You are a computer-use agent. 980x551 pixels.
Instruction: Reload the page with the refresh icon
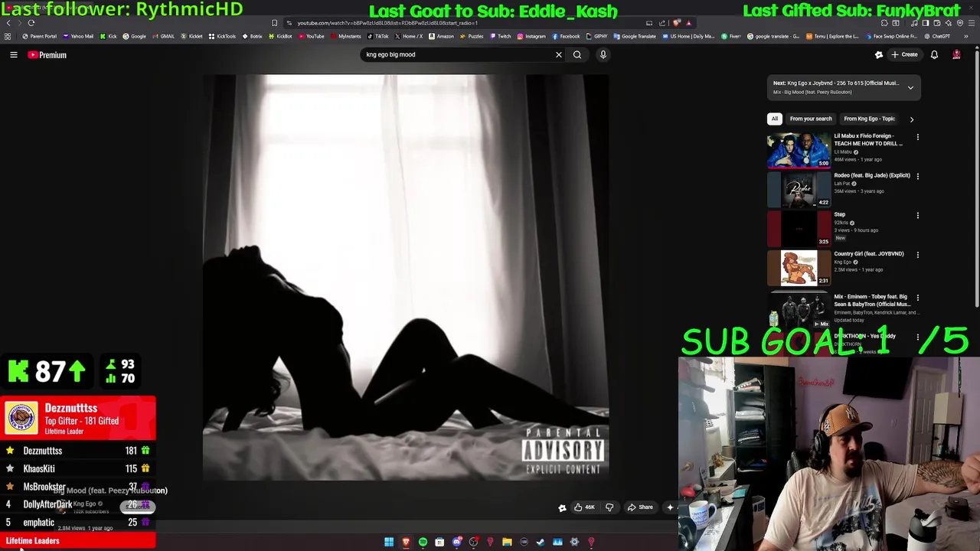point(31,23)
